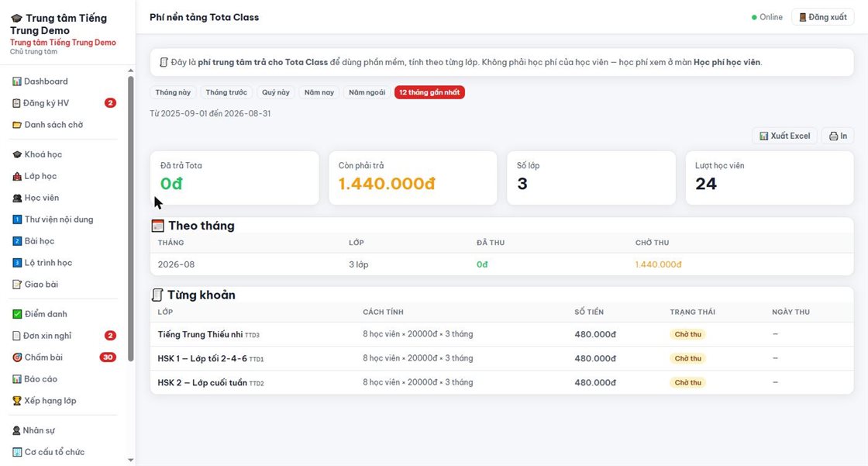Click the red badge 30 on Chấm bài
Screen dimensions: 868x466
(x=108, y=357)
